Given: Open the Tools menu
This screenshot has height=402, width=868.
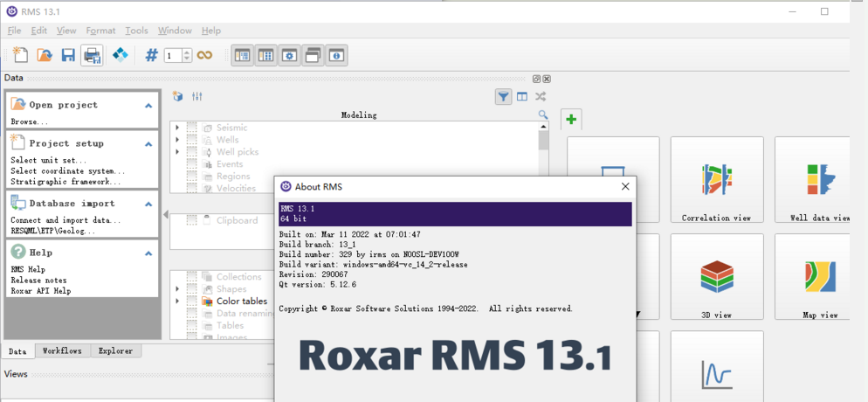Looking at the screenshot, I should pos(137,31).
